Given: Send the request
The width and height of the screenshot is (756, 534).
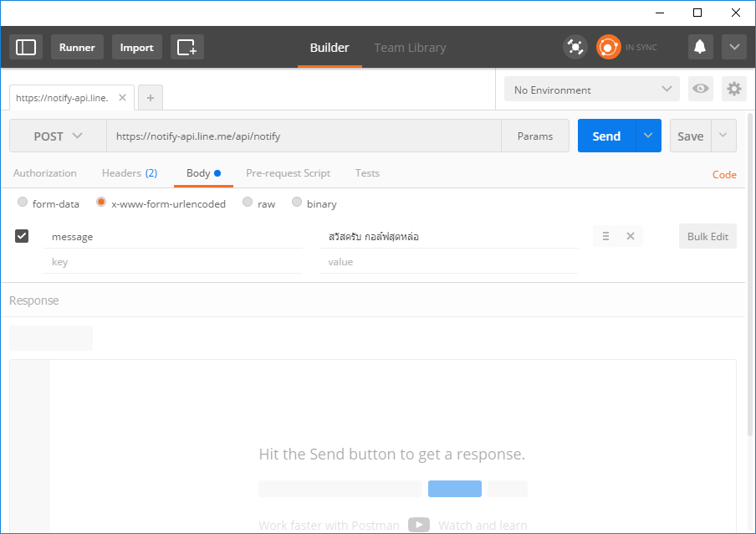Looking at the screenshot, I should click(x=606, y=136).
